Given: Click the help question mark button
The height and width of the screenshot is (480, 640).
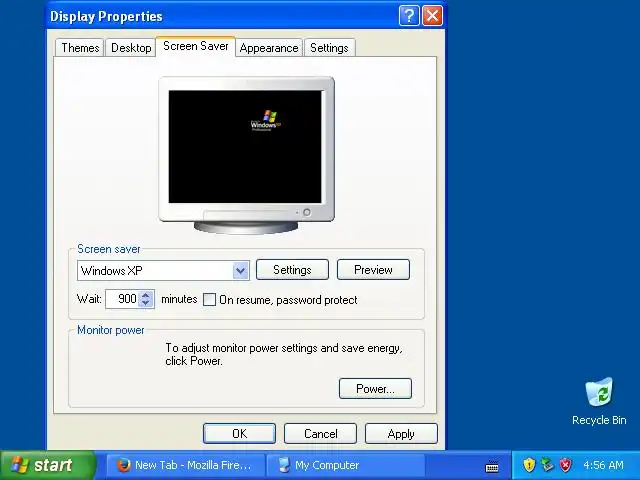Looking at the screenshot, I should tap(409, 16).
